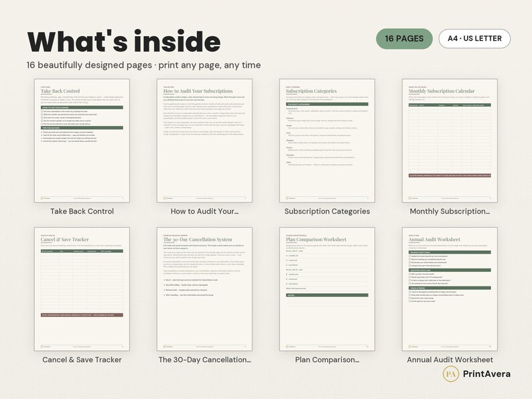Click the caption "How to Audit Your…"

[204, 211]
